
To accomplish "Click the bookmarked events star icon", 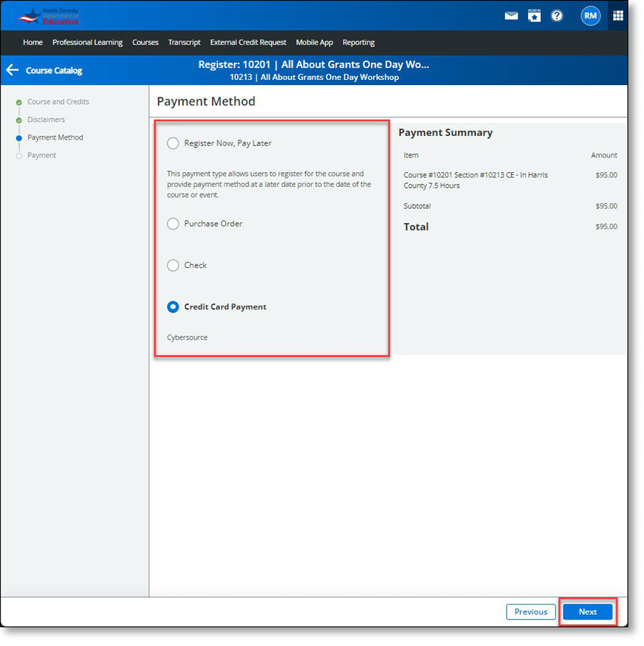I will click(534, 15).
